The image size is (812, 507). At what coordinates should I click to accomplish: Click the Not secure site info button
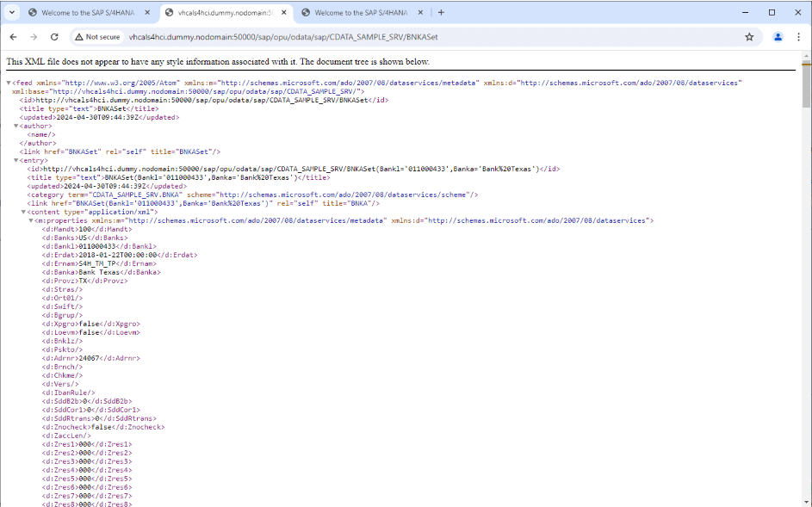click(x=97, y=37)
